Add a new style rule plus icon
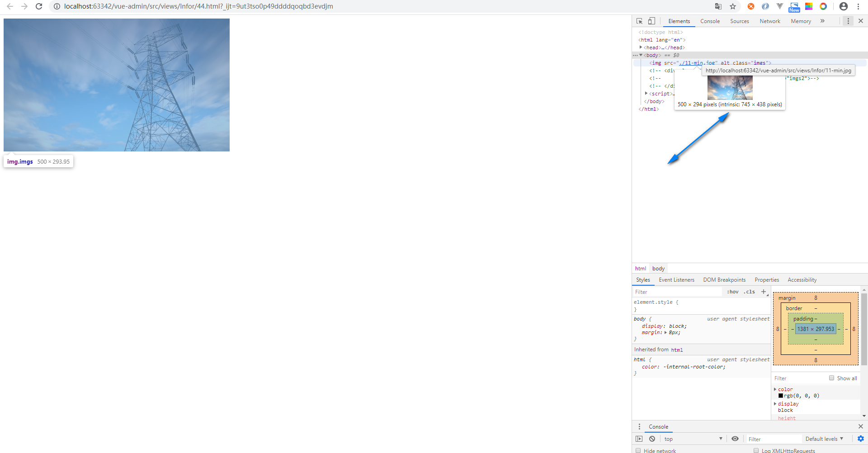Screen dimensions: 868x453 764,292
